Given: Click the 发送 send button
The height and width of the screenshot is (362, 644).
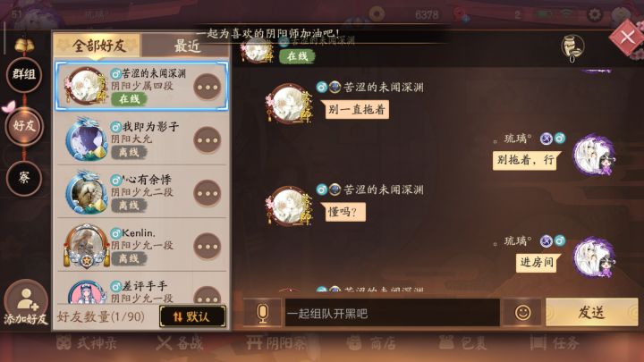Looking at the screenshot, I should 591,312.
